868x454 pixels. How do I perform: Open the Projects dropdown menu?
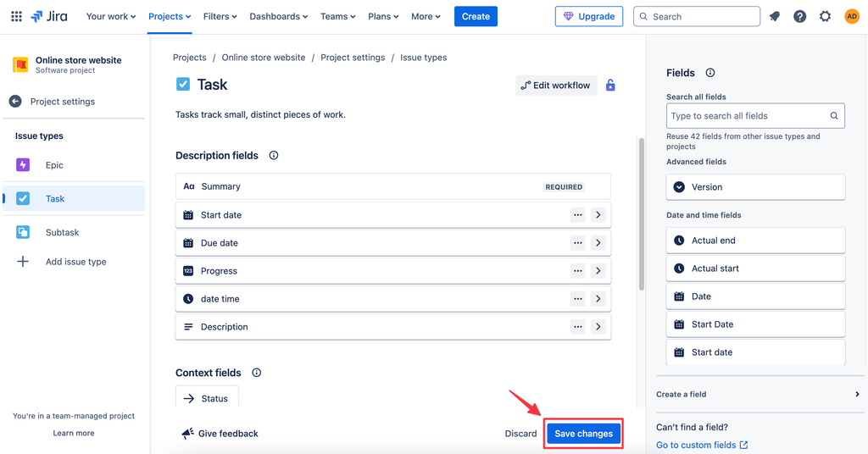click(x=170, y=16)
